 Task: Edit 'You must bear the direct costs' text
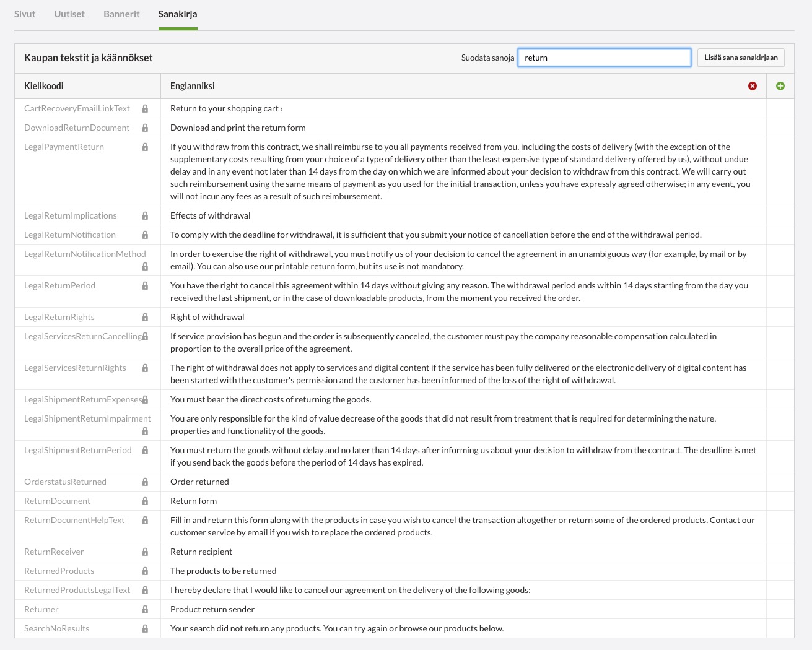pos(271,399)
